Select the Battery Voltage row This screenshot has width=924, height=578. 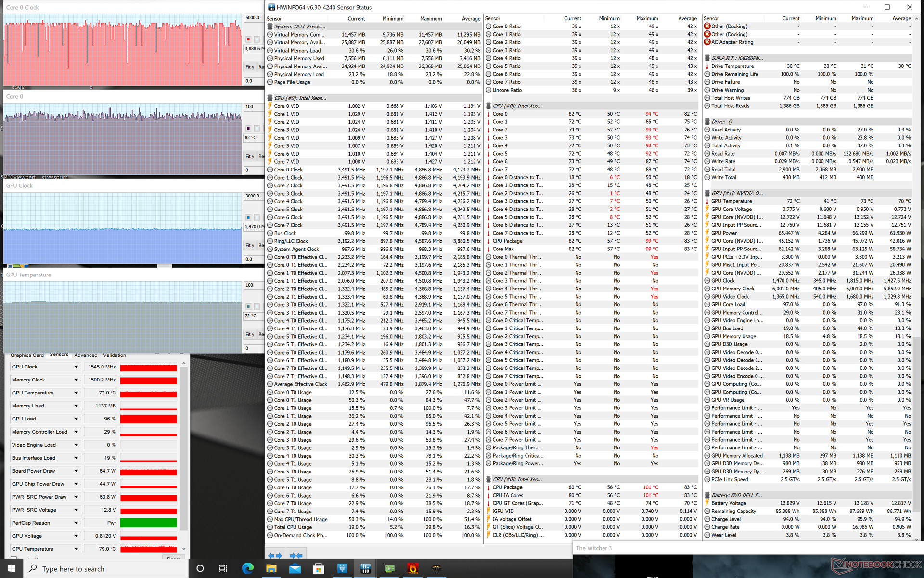click(x=808, y=503)
